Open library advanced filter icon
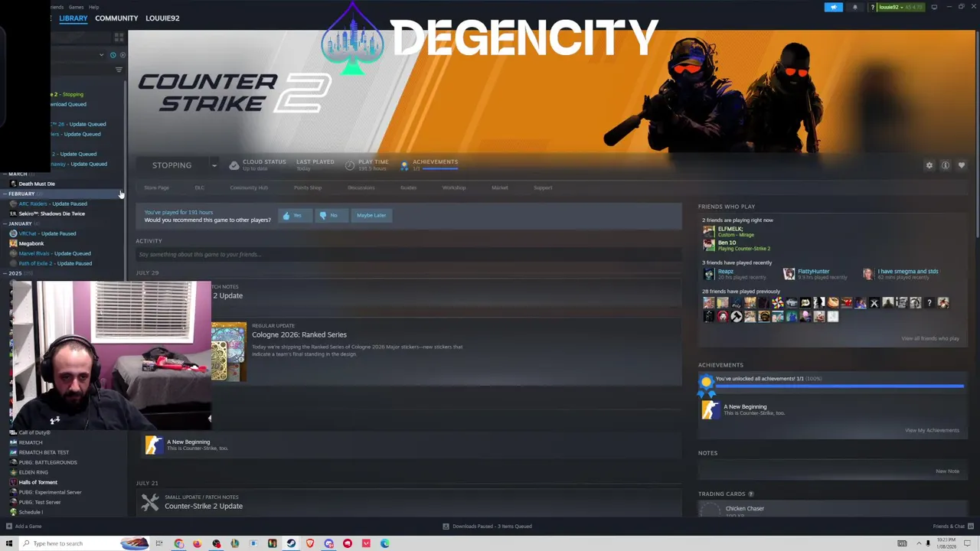This screenshot has height=551, width=980. pyautogui.click(x=119, y=70)
